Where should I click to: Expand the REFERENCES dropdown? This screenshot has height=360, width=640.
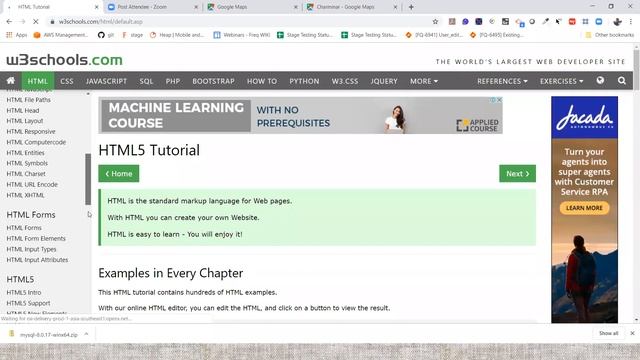(x=502, y=81)
